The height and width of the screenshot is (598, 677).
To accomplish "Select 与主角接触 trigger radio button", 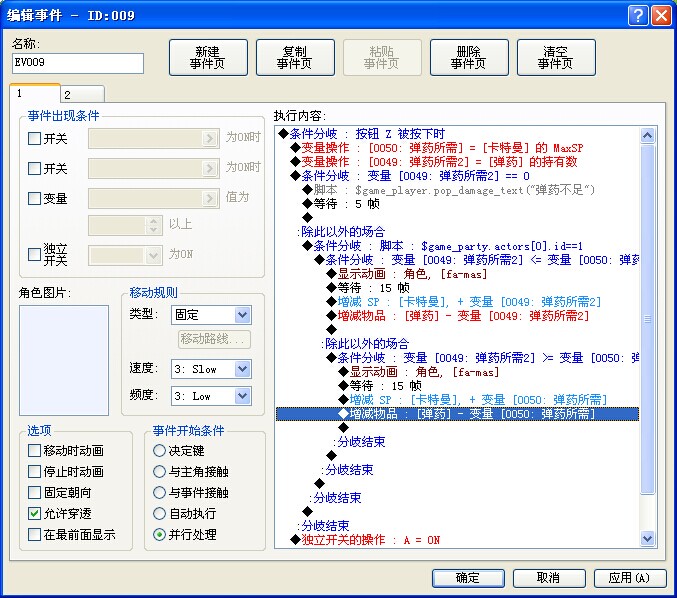I will [159, 471].
